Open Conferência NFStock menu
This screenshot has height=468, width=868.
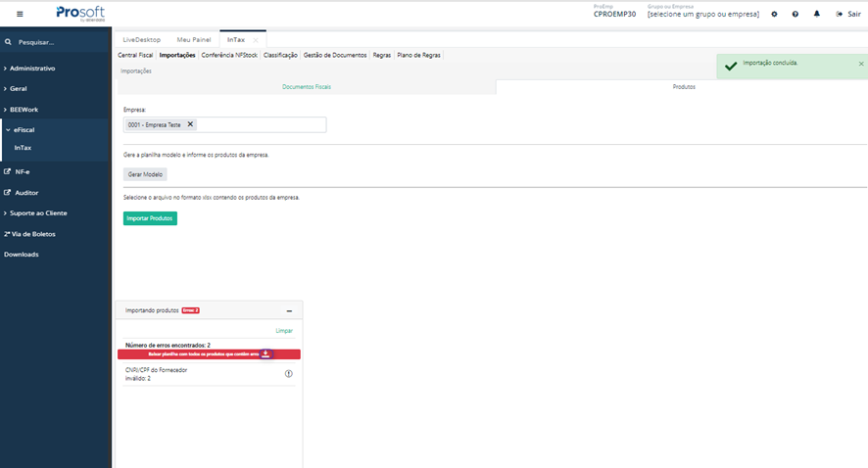click(x=229, y=56)
